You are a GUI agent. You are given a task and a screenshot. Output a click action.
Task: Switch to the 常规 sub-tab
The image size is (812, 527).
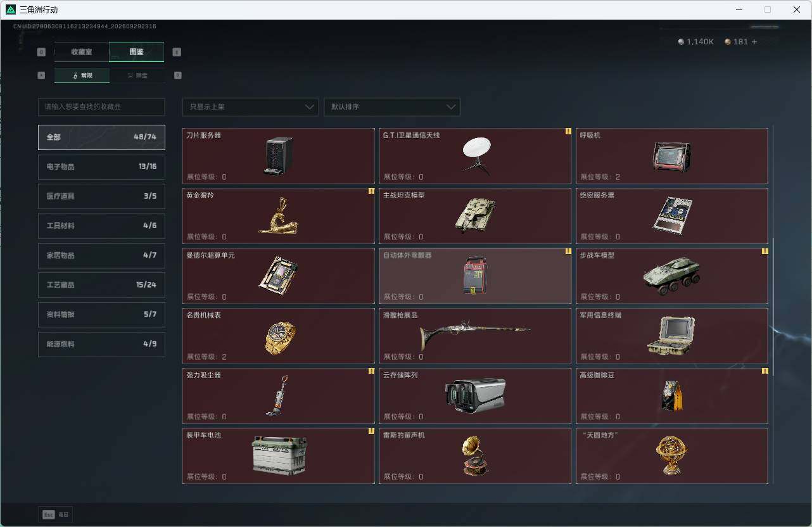[x=82, y=75]
